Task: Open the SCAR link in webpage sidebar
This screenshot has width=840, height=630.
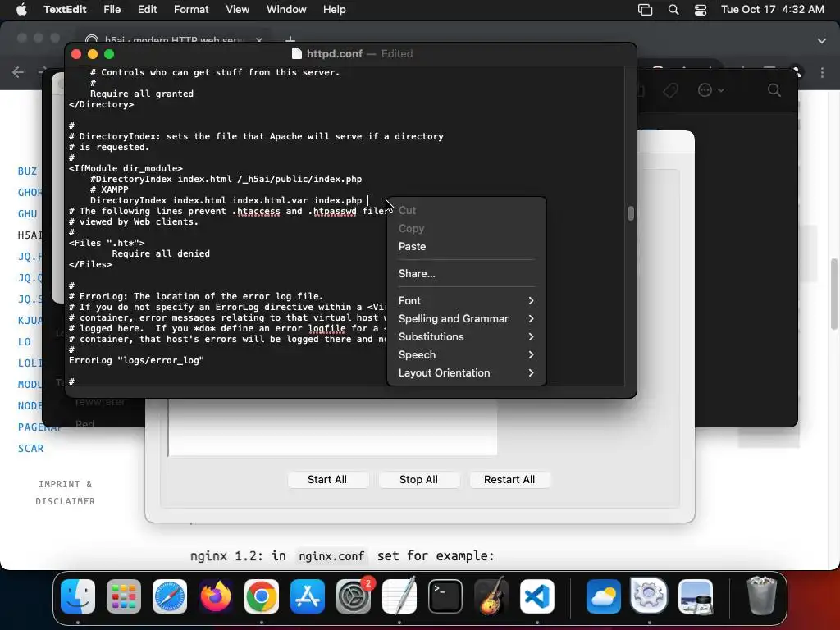Action: coord(30,449)
